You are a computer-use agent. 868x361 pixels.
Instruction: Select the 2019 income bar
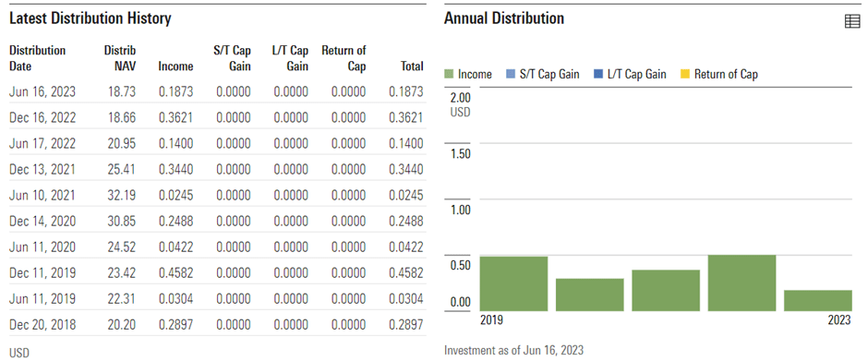point(513,283)
